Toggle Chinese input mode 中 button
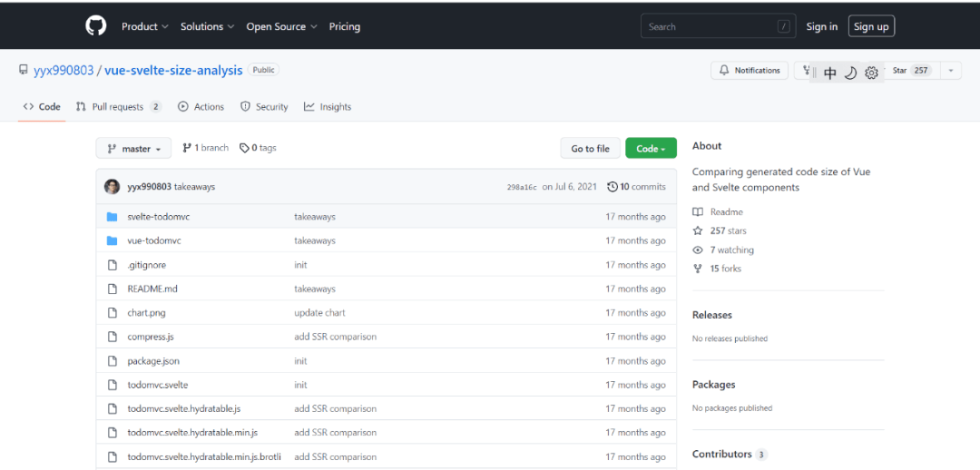 point(829,73)
